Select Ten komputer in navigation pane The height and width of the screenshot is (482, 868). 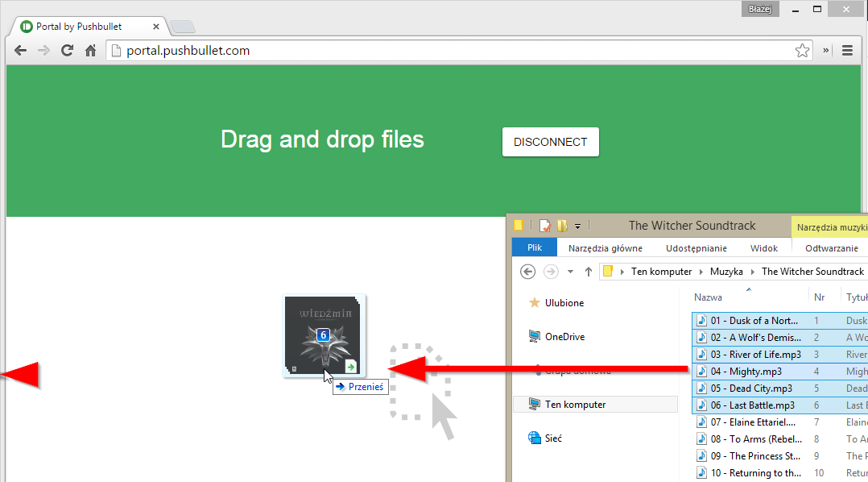pyautogui.click(x=595, y=405)
